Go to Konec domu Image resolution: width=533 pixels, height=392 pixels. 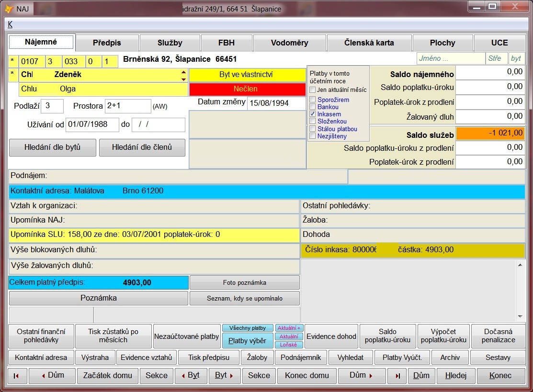[x=307, y=376]
